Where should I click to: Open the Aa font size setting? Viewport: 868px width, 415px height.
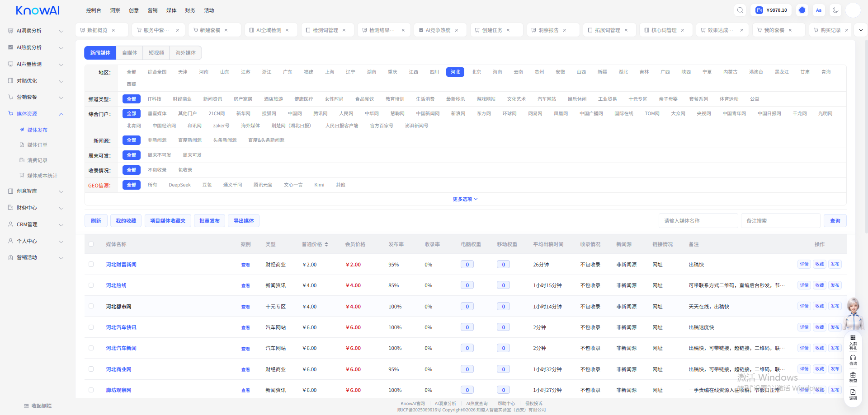[819, 10]
